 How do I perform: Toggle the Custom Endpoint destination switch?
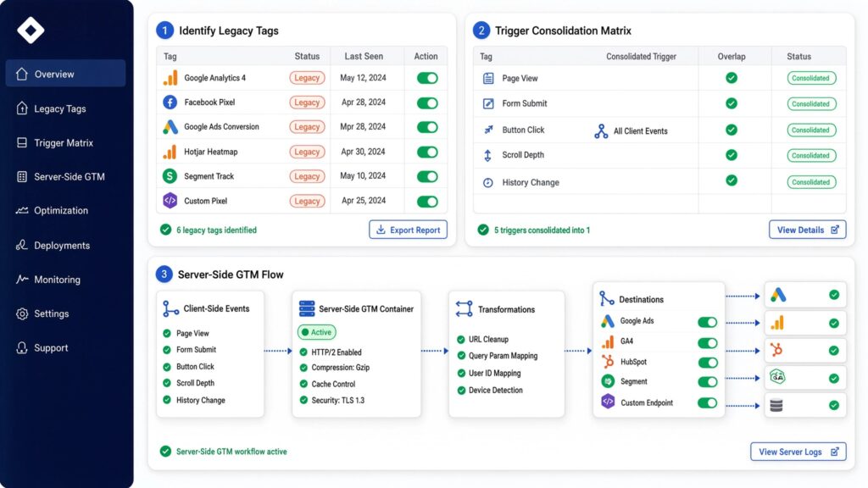click(708, 402)
